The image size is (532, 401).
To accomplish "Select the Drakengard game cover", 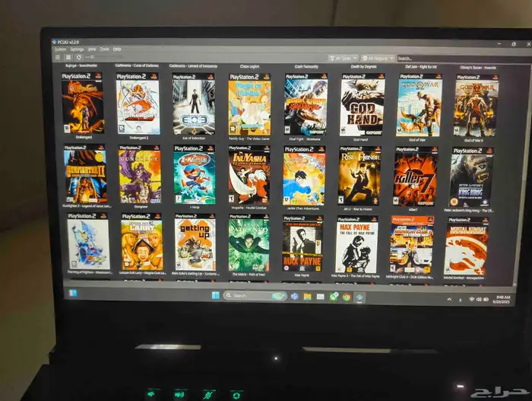I will [x=82, y=103].
